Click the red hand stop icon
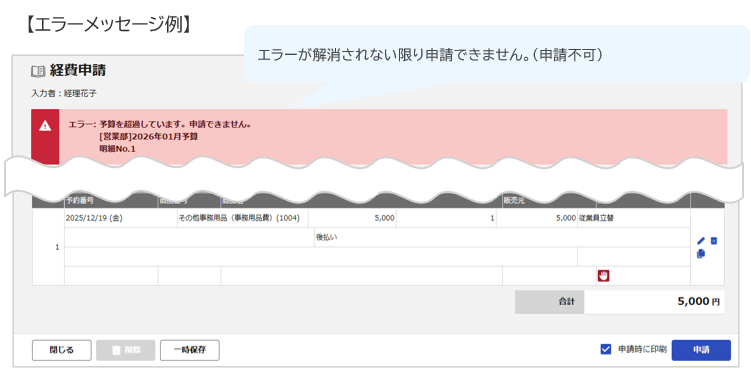 [x=603, y=276]
